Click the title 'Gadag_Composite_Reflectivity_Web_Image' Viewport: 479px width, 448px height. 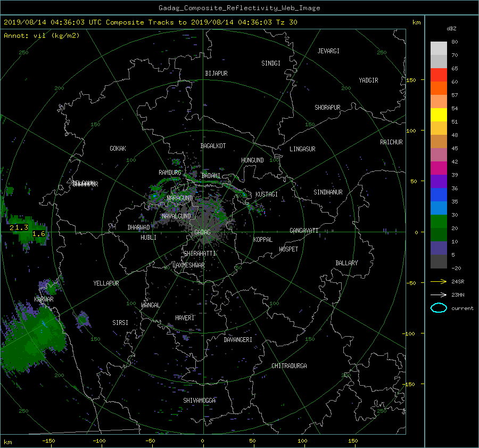click(x=239, y=8)
